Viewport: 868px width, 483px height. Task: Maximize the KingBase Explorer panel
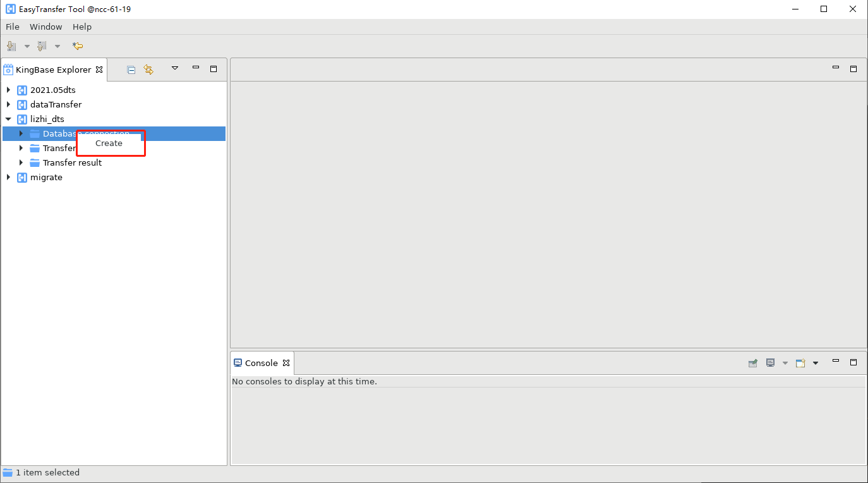point(214,68)
